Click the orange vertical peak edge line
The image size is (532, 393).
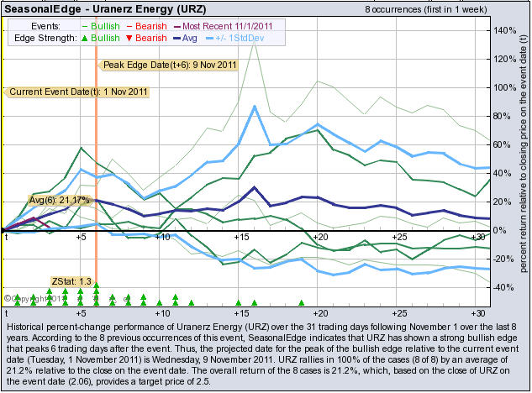[x=97, y=168]
